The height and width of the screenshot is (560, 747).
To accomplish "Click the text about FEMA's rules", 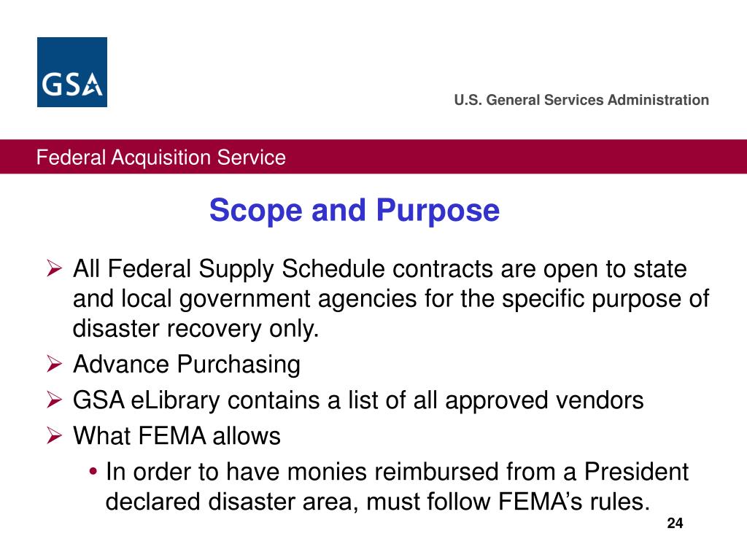I will tap(378, 502).
